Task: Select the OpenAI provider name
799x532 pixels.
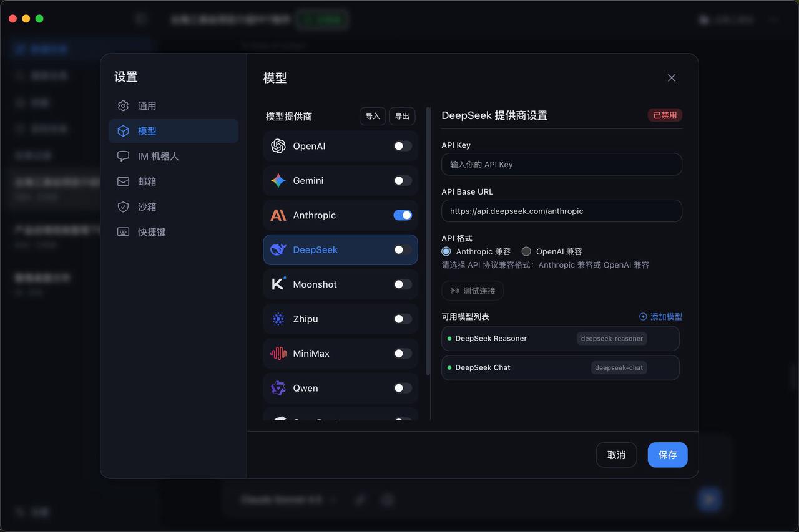Action: coord(309,146)
